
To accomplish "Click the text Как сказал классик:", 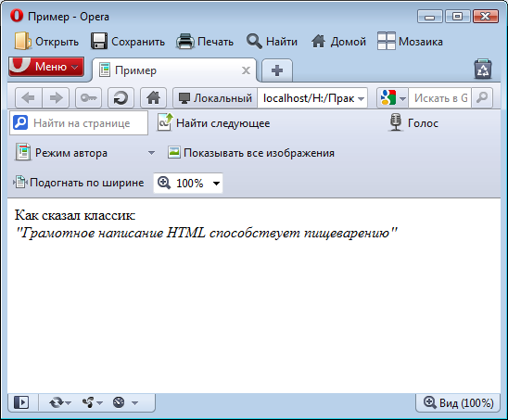I will 75,215.
